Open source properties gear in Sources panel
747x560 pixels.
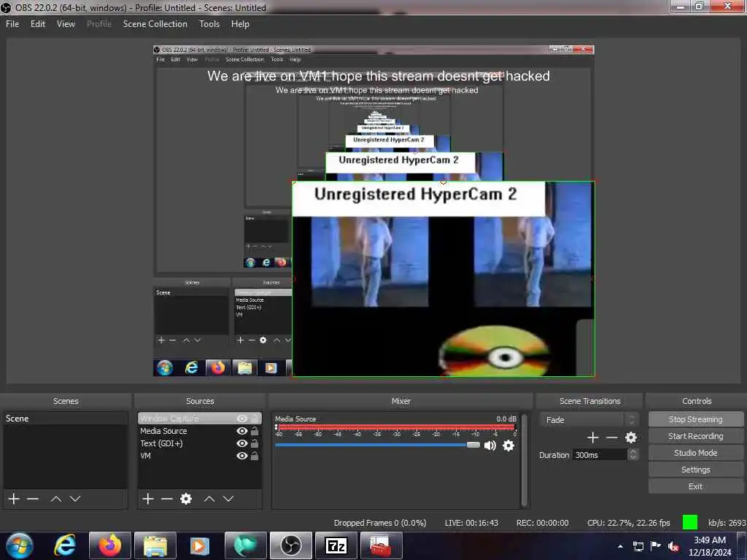186,499
